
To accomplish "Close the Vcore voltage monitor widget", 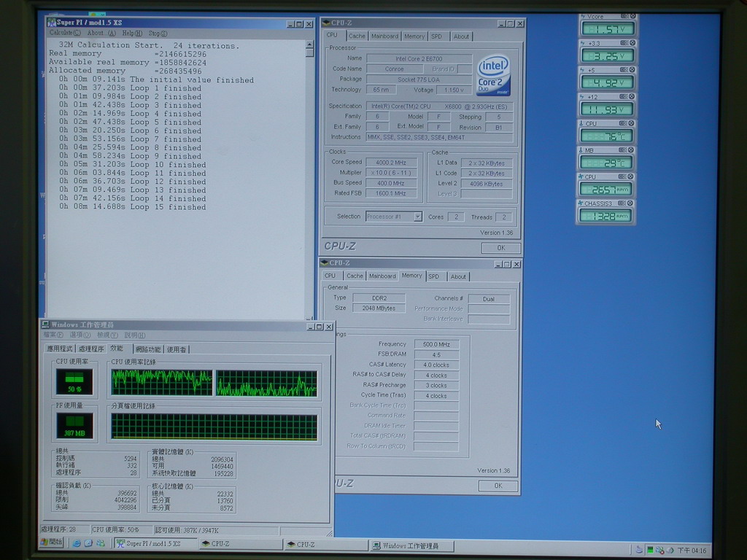I will [x=633, y=16].
